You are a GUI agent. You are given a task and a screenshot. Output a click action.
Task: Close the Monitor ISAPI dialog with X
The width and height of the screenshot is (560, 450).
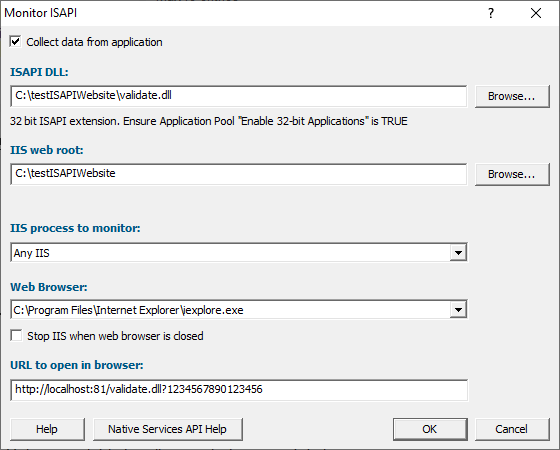coord(536,13)
